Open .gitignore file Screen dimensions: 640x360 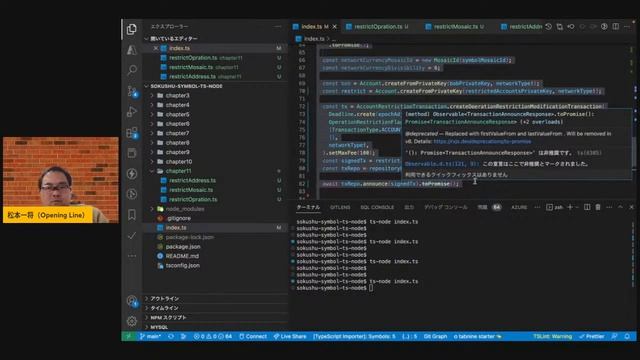[216, 218]
